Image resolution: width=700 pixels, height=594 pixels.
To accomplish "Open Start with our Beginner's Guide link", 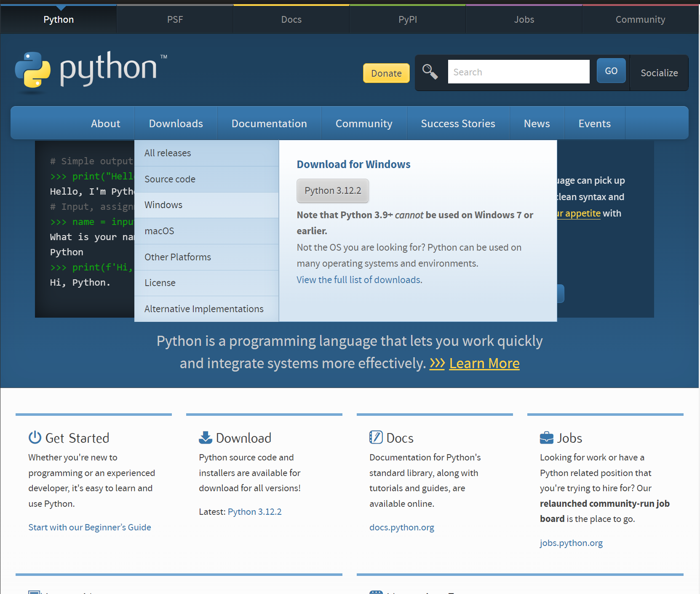I will click(90, 527).
